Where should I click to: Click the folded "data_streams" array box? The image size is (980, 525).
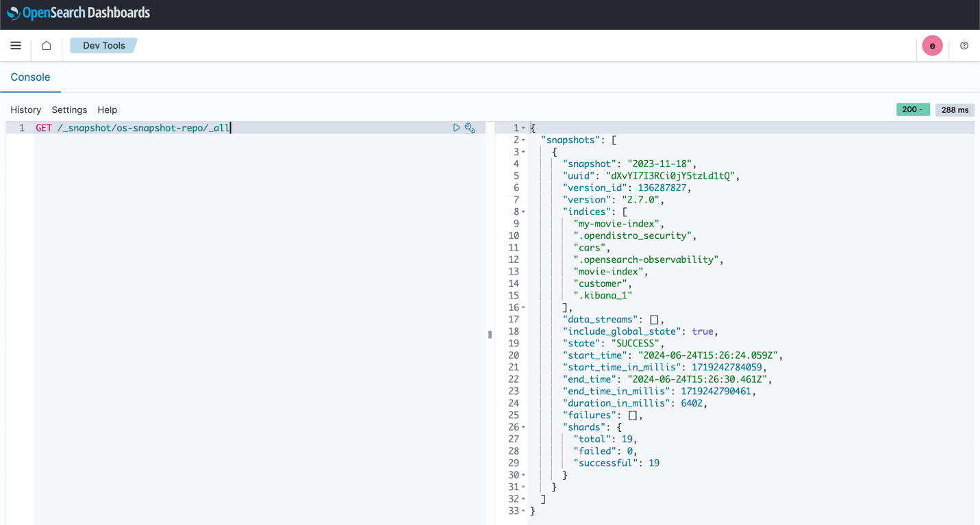click(x=654, y=320)
